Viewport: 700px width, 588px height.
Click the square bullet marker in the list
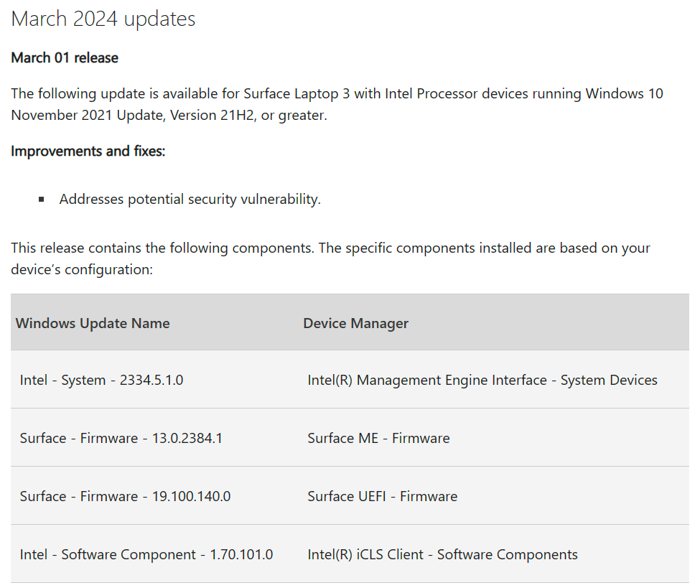pyautogui.click(x=42, y=200)
